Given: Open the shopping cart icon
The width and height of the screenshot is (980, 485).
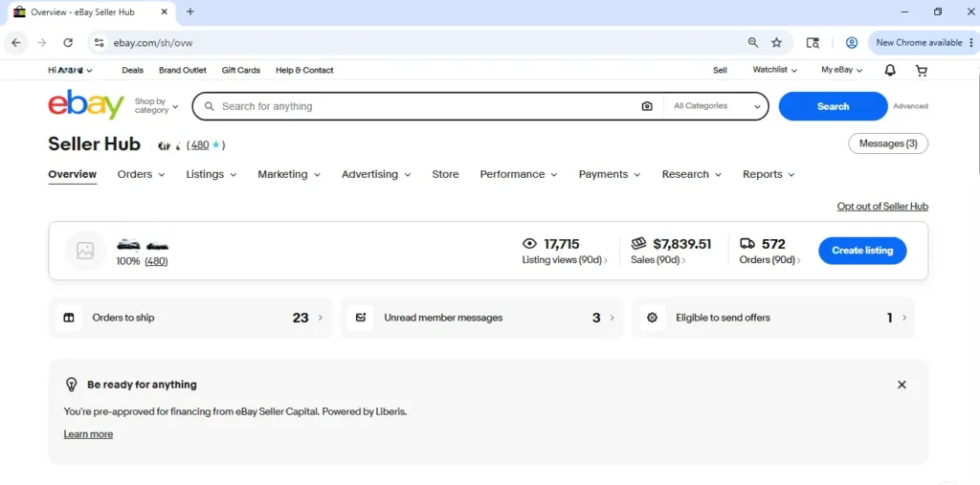Looking at the screenshot, I should [922, 71].
